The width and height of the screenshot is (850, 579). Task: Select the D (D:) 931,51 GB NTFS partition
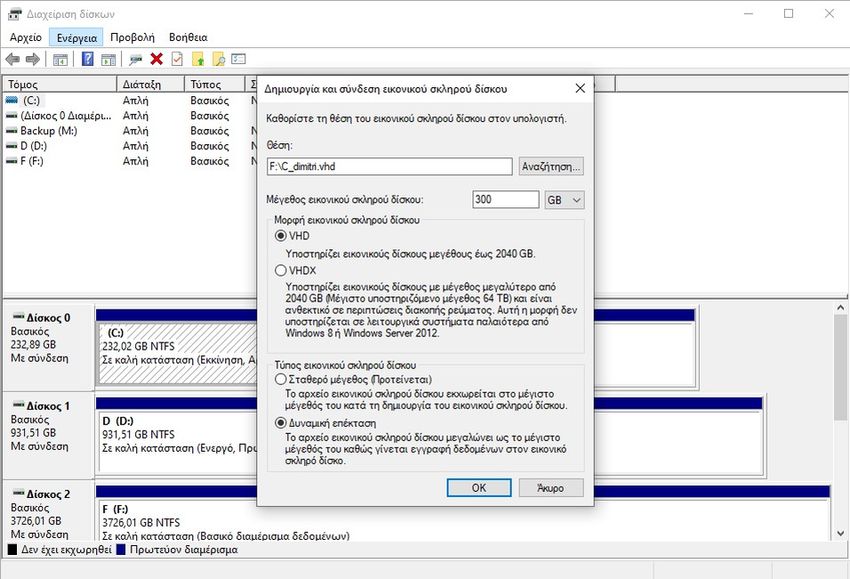178,441
